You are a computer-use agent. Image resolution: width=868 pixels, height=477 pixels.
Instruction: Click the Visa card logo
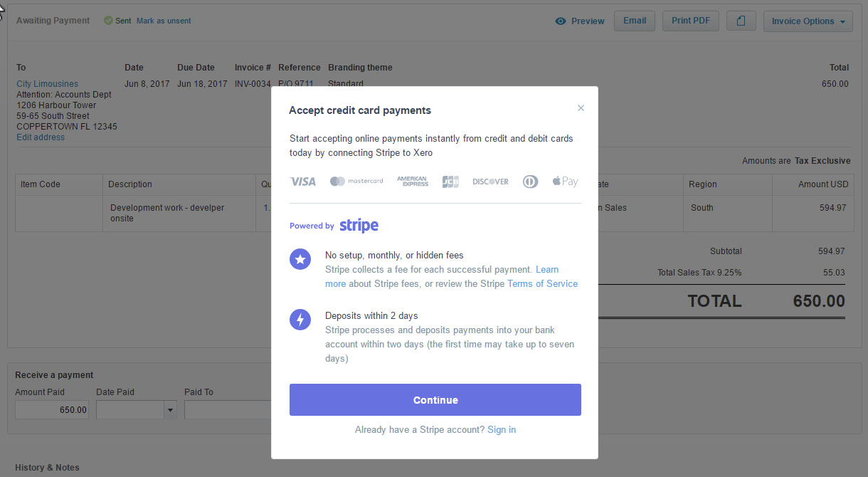pos(303,182)
